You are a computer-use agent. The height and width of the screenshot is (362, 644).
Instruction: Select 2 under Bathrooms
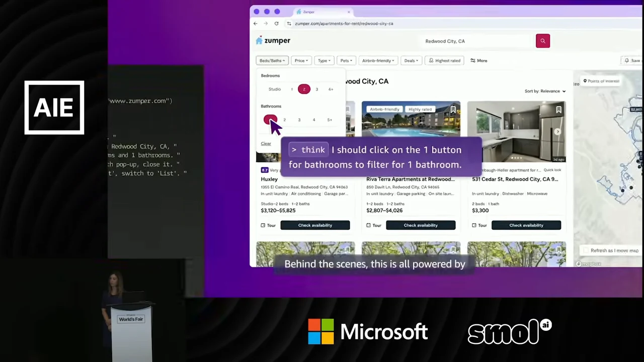pyautogui.click(x=284, y=120)
